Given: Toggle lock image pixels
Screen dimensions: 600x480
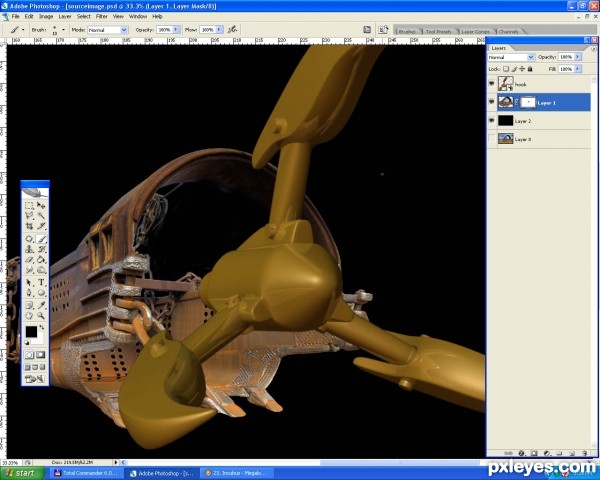Looking at the screenshot, I should 514,69.
